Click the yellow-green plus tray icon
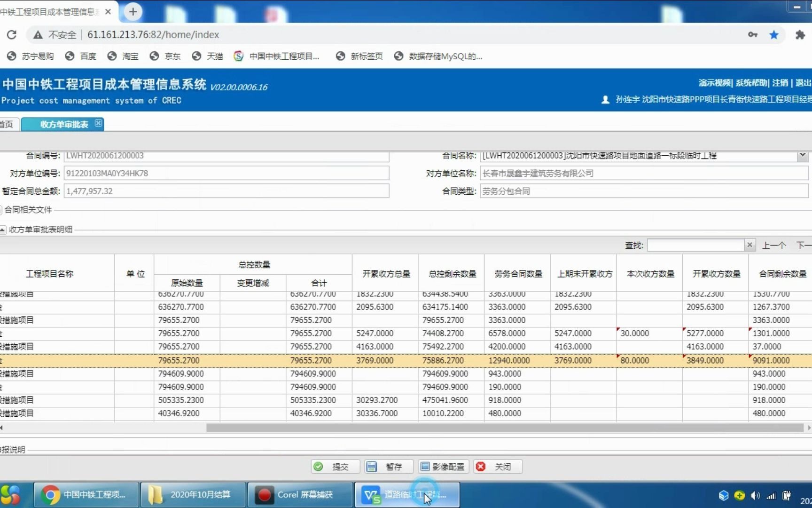 click(740, 495)
